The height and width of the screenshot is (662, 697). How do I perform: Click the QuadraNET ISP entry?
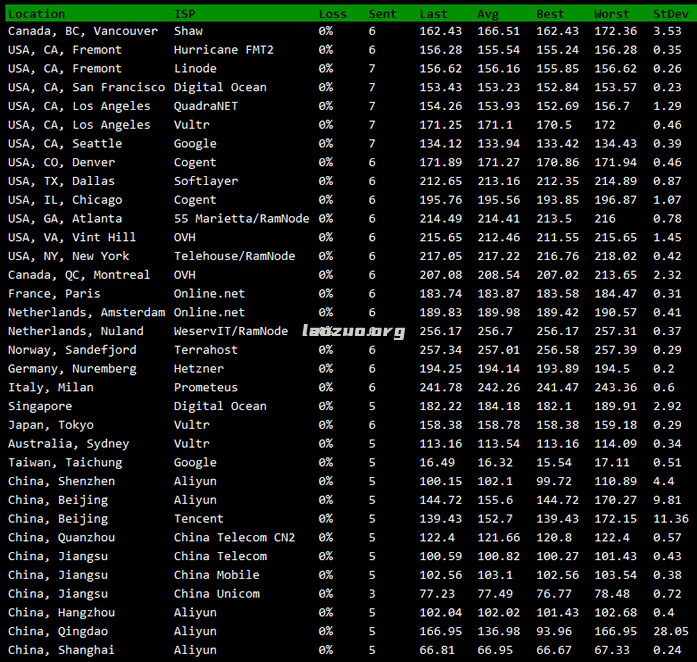tap(206, 106)
